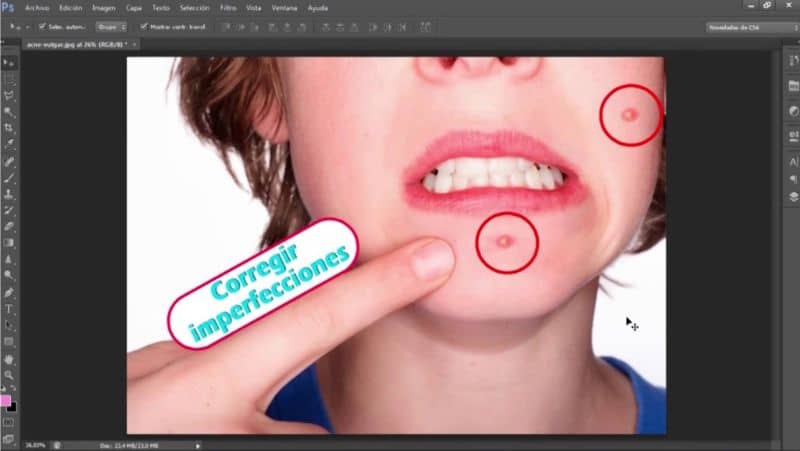Screen dimensions: 800x451
Task: Open the Selección menu
Action: [194, 8]
